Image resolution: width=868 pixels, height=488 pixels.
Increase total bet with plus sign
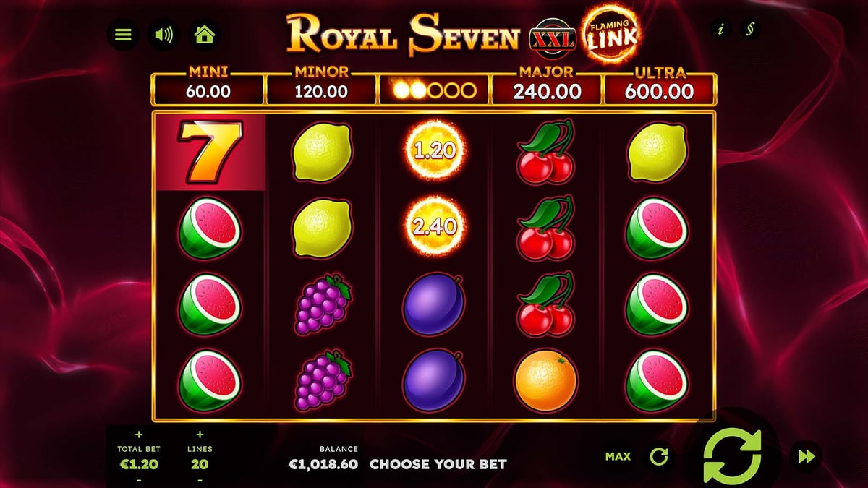137,435
